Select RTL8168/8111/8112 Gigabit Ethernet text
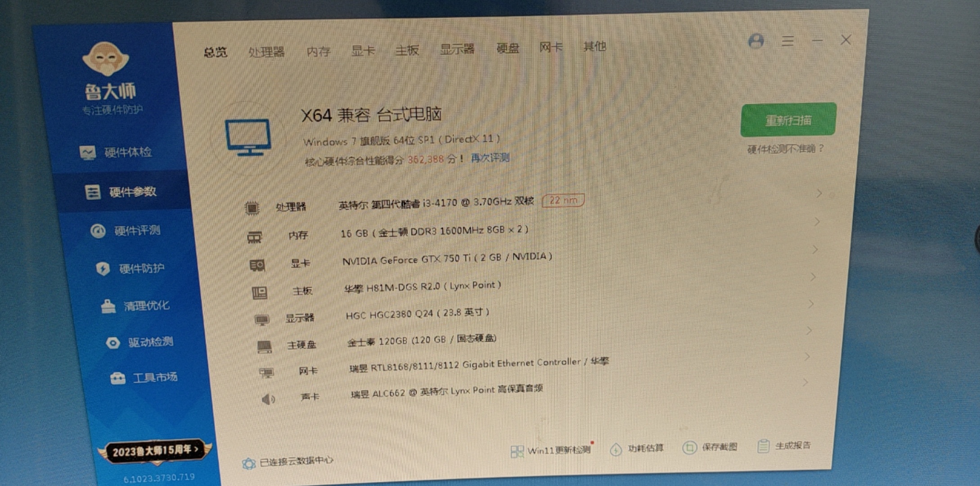The image size is (980, 486). [x=479, y=365]
